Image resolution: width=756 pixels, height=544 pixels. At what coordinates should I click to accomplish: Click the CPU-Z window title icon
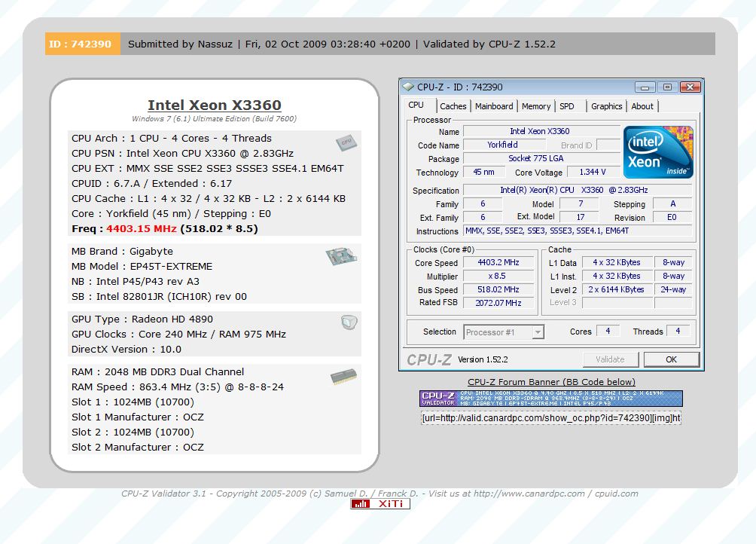click(408, 87)
